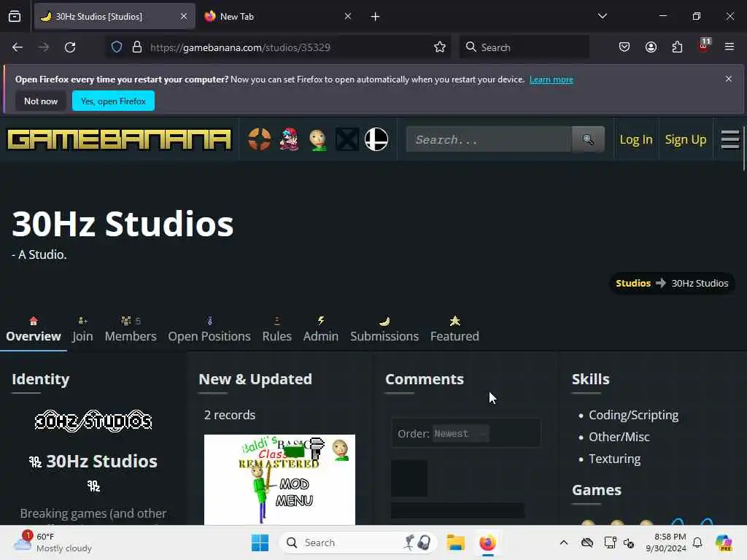Click the '2 records' text
The width and height of the screenshot is (747, 560).
230,415
